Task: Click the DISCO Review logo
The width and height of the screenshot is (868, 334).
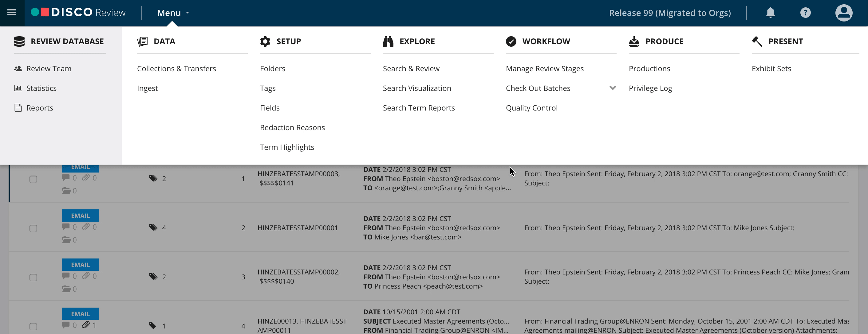Action: 78,13
